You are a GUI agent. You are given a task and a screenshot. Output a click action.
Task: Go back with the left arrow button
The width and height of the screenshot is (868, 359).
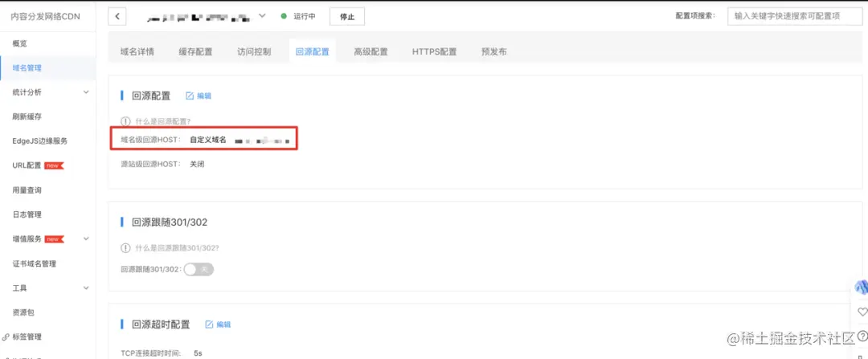pyautogui.click(x=117, y=17)
